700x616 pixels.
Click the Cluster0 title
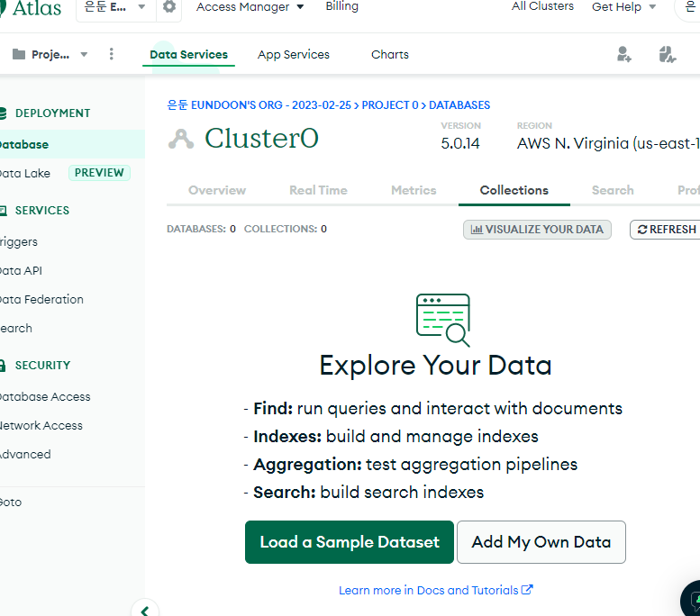point(261,138)
